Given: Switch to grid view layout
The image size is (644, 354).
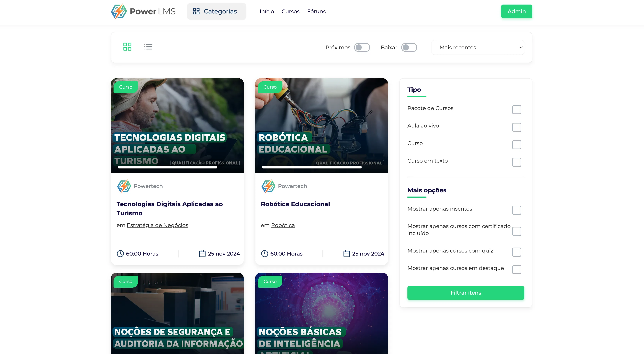Looking at the screenshot, I should coord(127,47).
